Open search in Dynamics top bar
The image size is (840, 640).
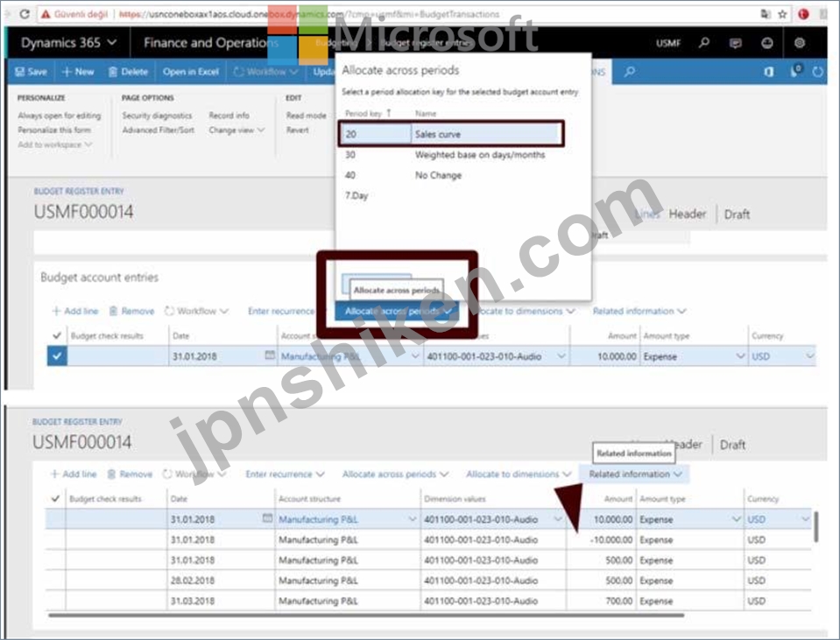(704, 42)
